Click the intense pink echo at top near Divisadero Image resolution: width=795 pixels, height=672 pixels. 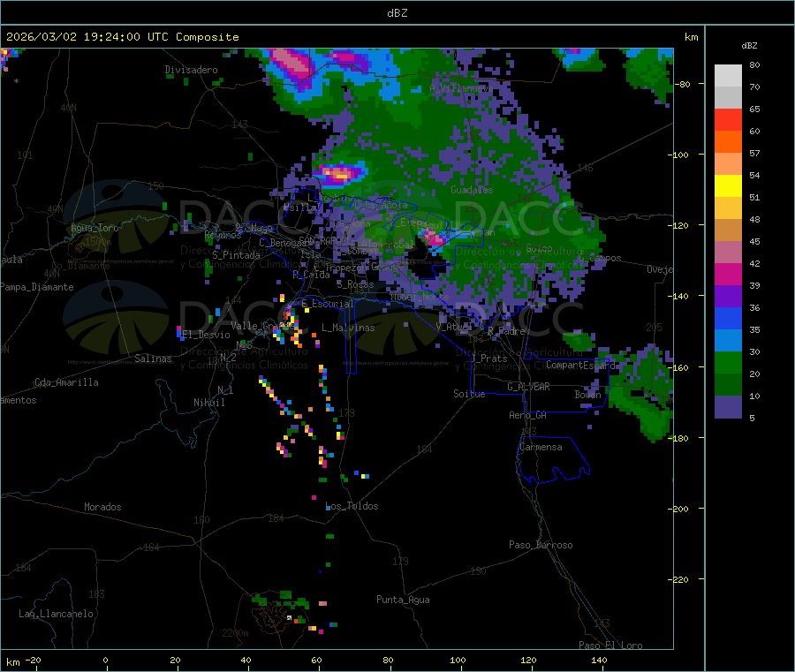pyautogui.click(x=291, y=64)
